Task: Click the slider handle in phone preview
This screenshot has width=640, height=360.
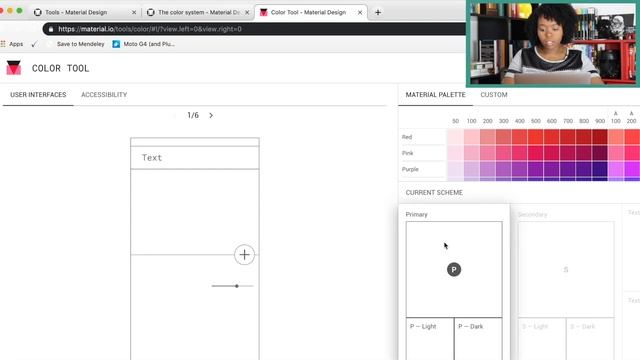Action: tap(237, 286)
